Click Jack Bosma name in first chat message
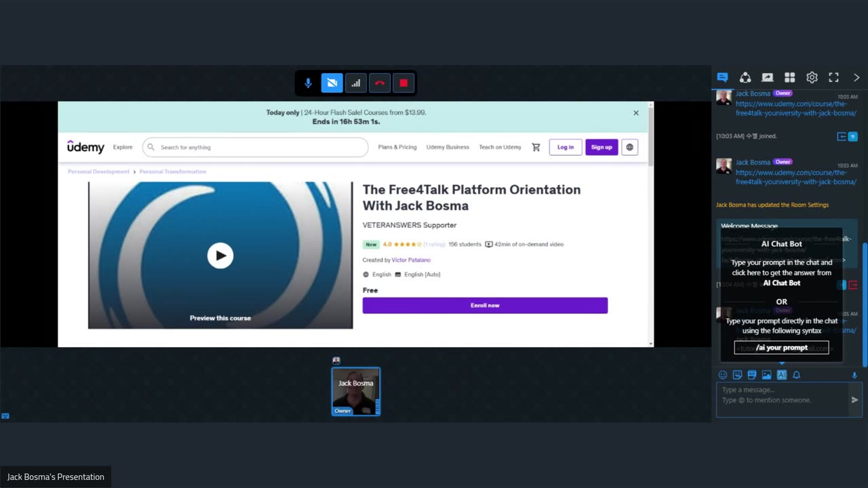 pos(753,94)
